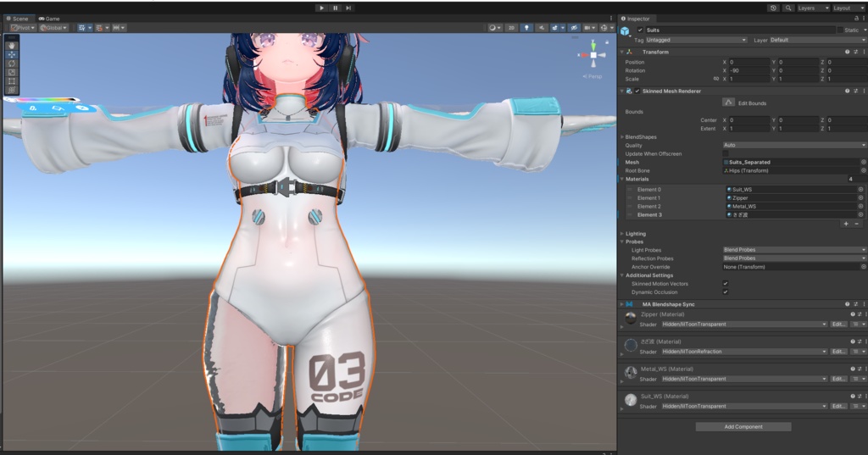
Task: Open Zipper material preset icon
Action: [860, 314]
